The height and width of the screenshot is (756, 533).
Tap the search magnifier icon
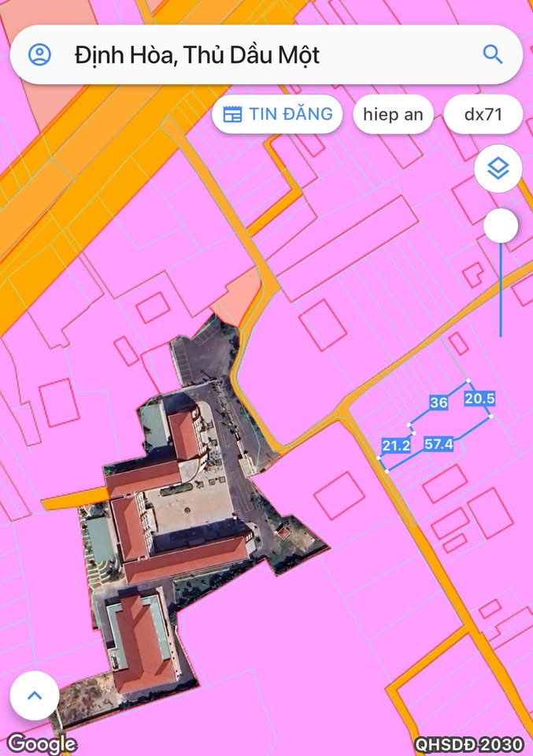(x=493, y=54)
